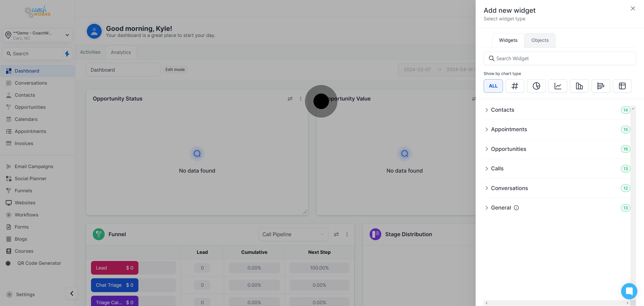The width and height of the screenshot is (644, 306).
Task: Open the Call Pipeline dropdown
Action: point(293,234)
